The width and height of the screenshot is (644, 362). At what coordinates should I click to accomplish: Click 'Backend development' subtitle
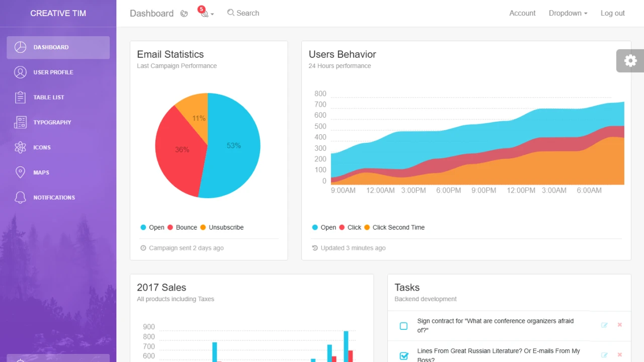(x=426, y=299)
